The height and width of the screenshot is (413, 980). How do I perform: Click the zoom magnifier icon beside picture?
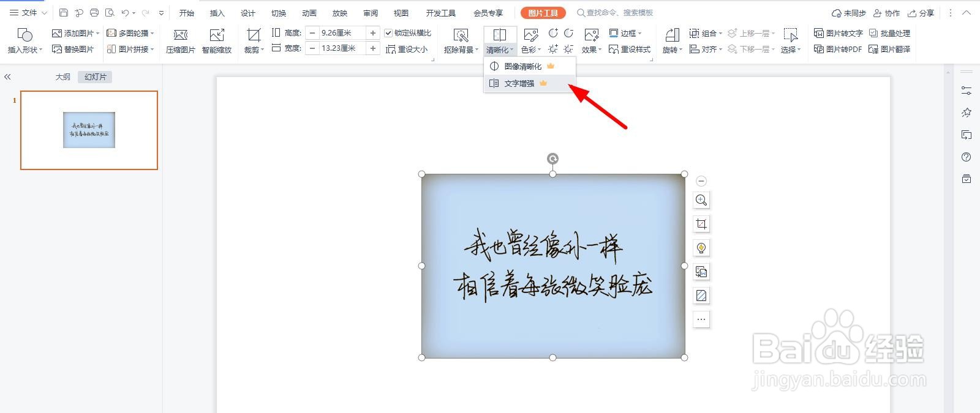(701, 200)
